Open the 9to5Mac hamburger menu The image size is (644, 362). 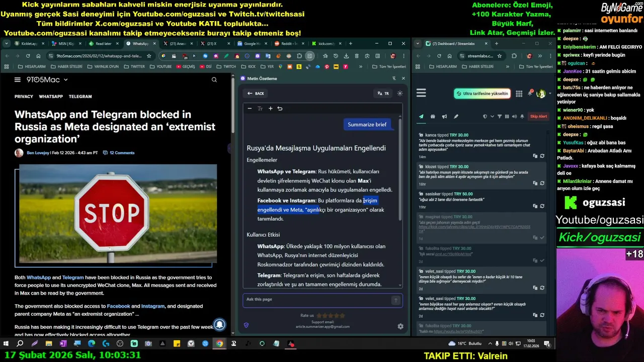pyautogui.click(x=18, y=79)
